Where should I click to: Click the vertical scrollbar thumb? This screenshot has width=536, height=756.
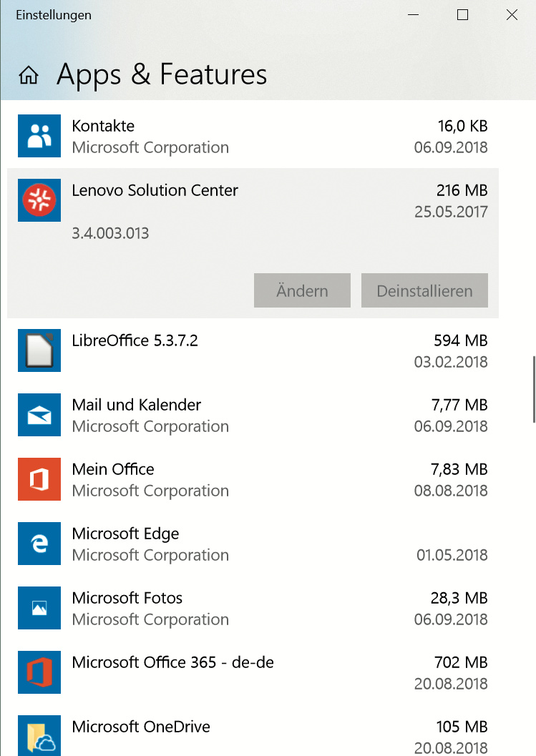[x=533, y=390]
